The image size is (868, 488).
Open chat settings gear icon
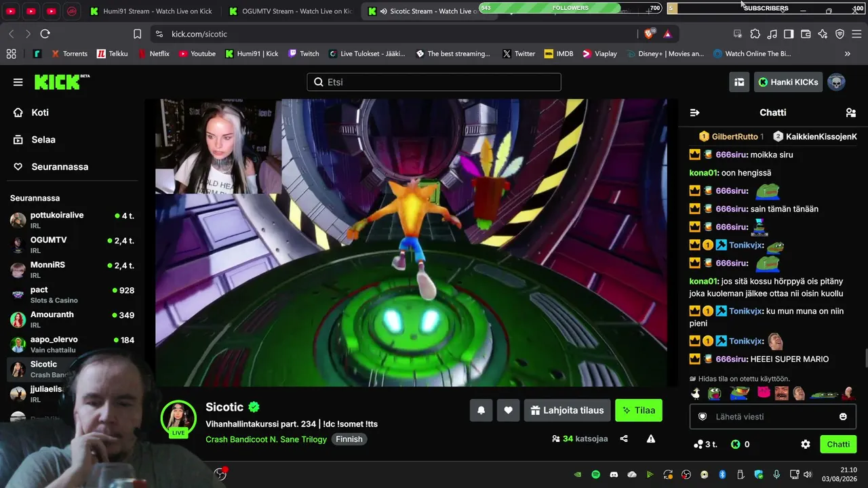(x=806, y=444)
